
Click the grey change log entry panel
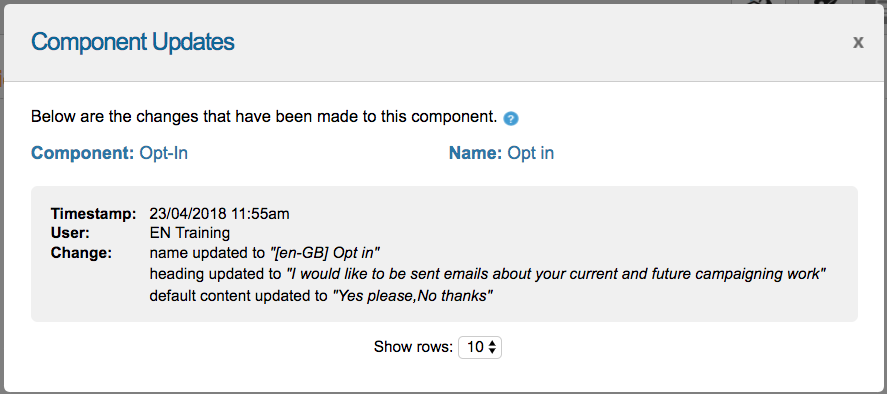(x=444, y=254)
